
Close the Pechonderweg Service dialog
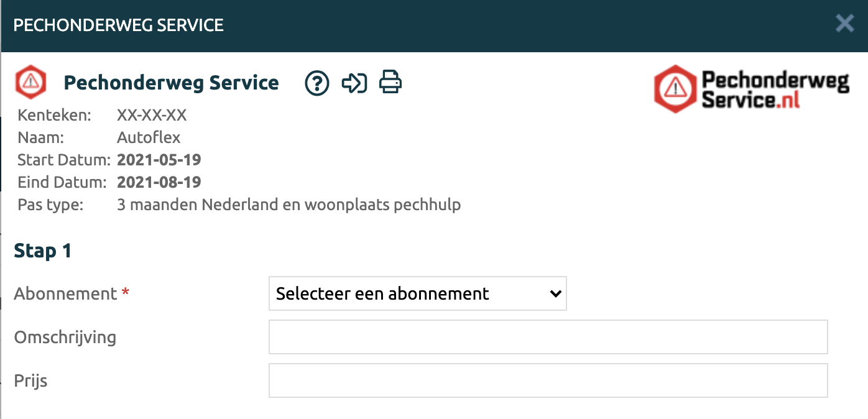coord(844,24)
